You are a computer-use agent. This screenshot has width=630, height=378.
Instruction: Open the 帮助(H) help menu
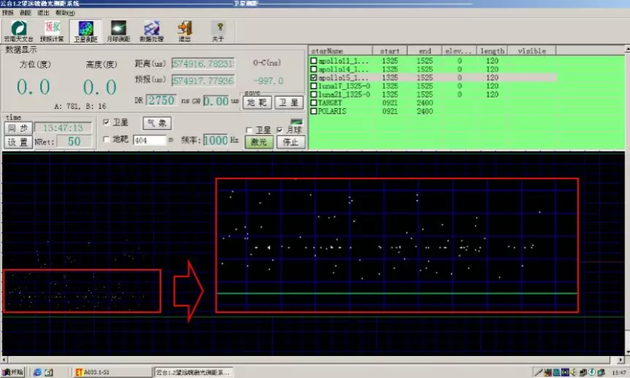click(x=65, y=13)
